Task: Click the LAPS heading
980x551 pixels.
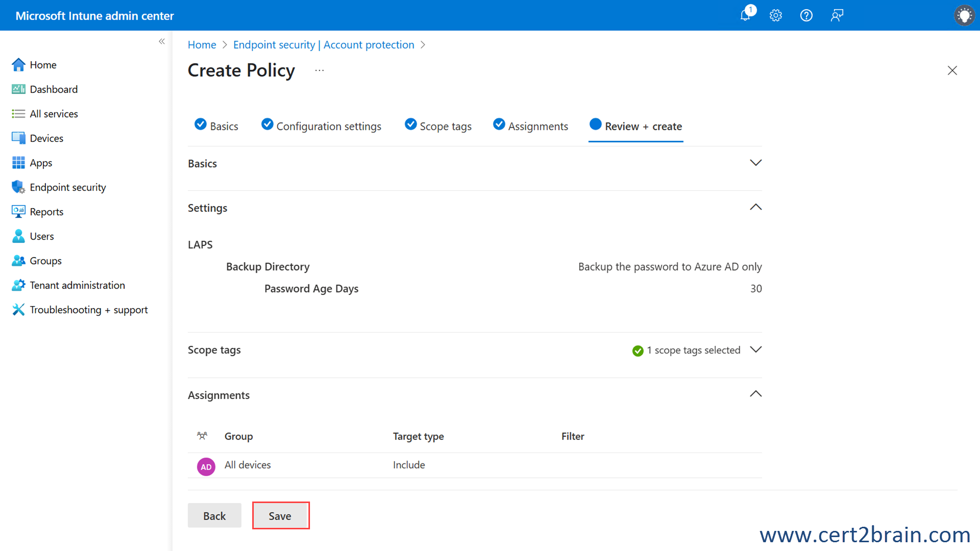Action: point(200,244)
